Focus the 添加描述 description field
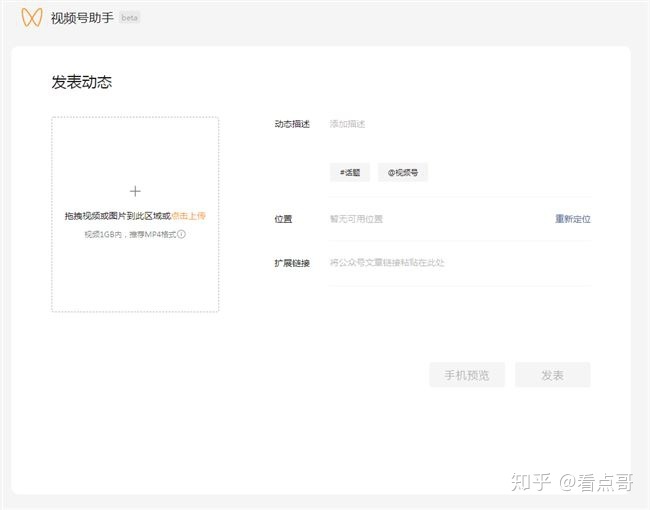650x510 pixels. (460, 124)
